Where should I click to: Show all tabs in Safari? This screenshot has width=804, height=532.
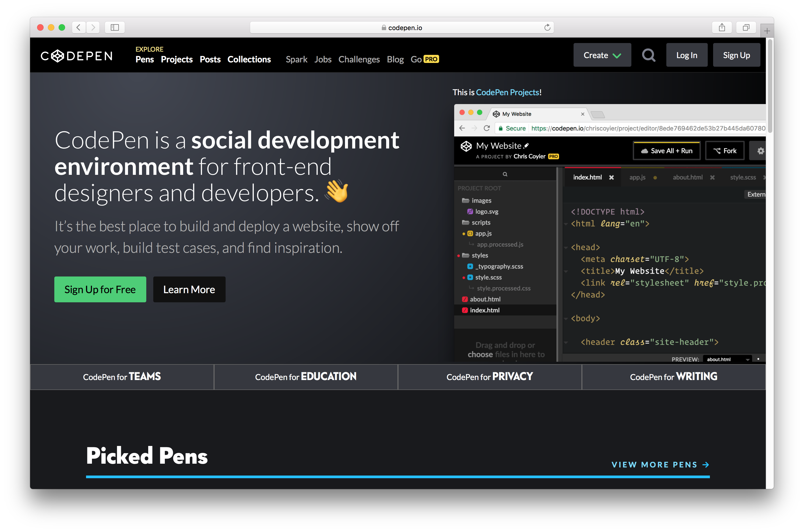pyautogui.click(x=746, y=27)
